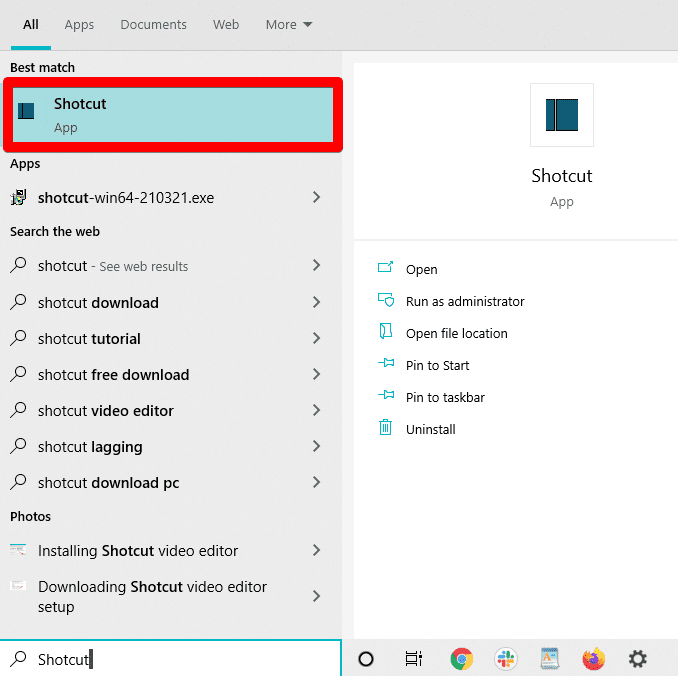The width and height of the screenshot is (678, 676).
Task: Choose Run as administrator
Action: click(x=465, y=301)
